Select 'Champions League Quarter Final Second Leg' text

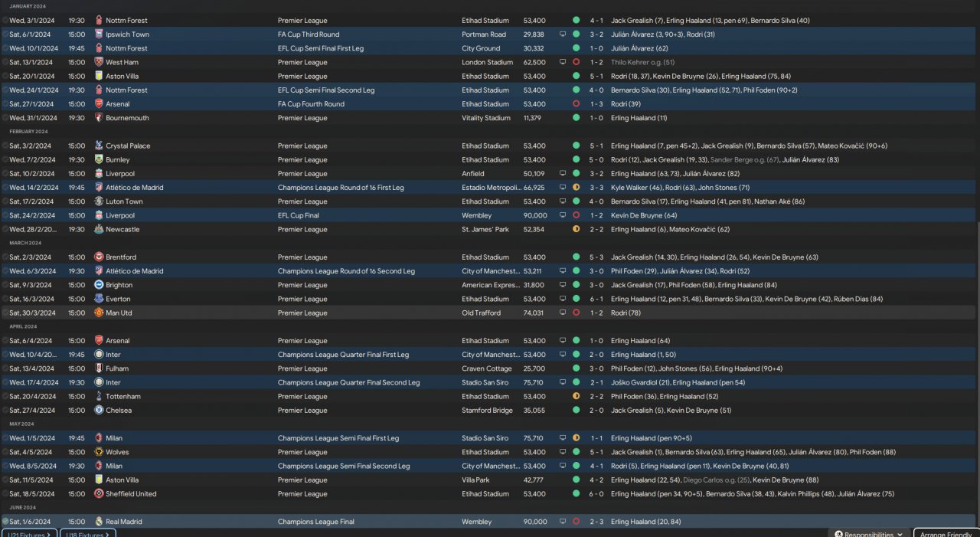coord(348,382)
